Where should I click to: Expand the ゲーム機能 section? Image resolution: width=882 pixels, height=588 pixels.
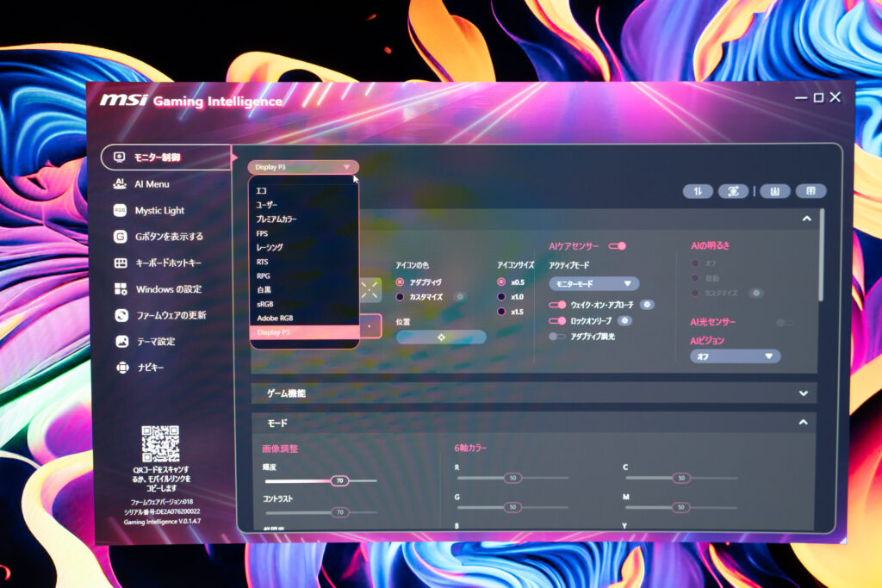point(804,393)
